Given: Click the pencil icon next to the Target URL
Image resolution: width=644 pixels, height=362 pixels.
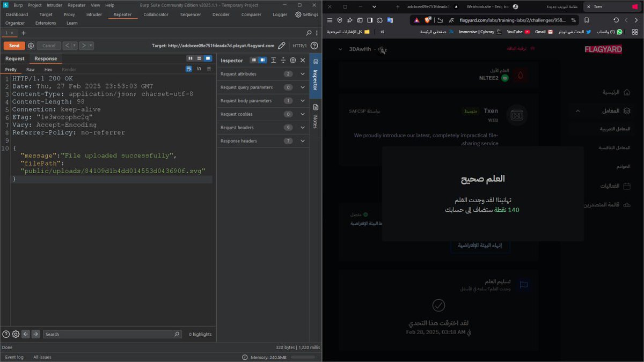Looking at the screenshot, I should click(281, 46).
